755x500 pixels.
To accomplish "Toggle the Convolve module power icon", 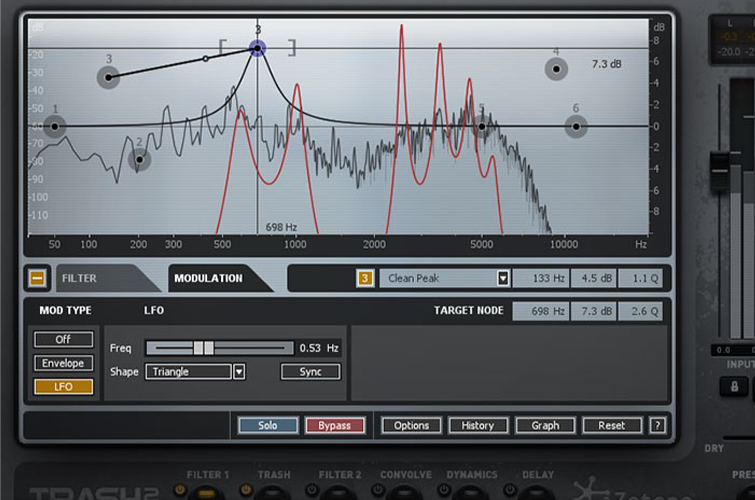I will [378, 490].
